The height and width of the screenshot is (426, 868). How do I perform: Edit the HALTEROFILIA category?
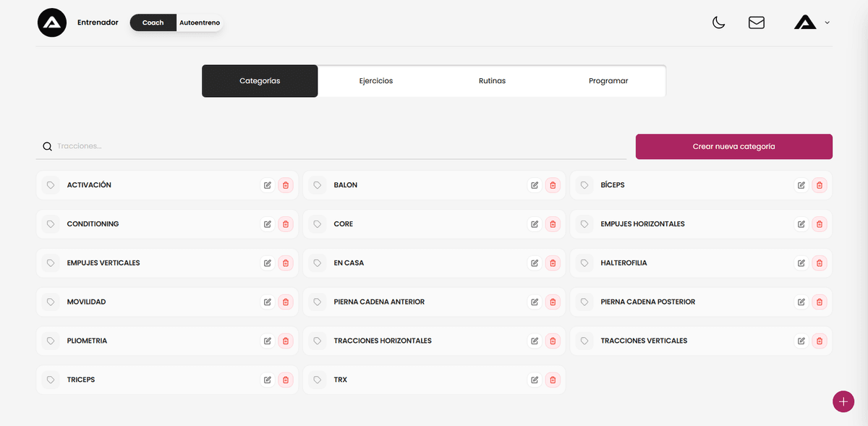click(x=801, y=263)
